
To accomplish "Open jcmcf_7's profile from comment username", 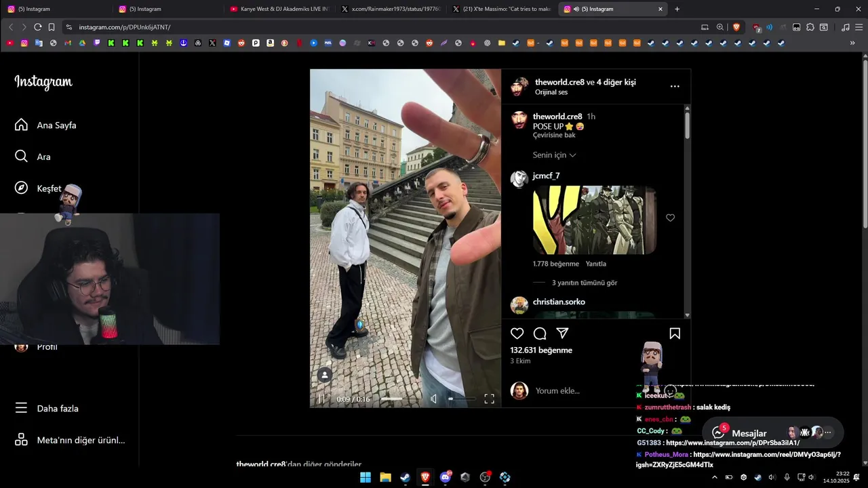I will [546, 176].
